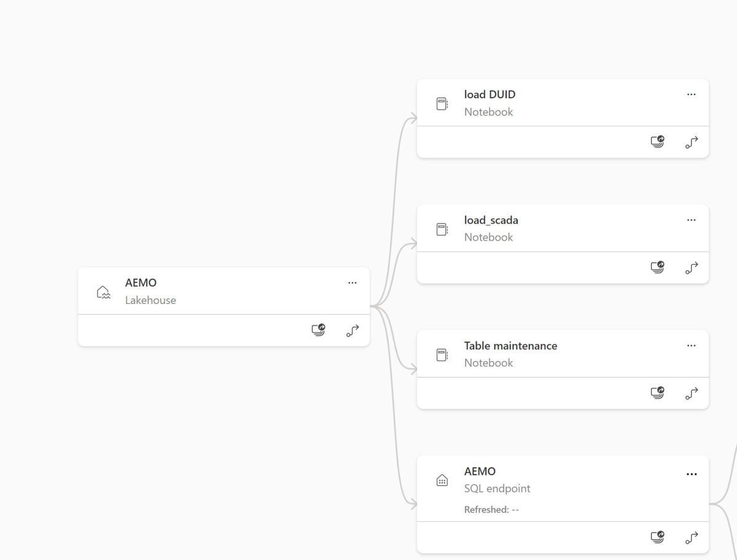Viewport: 737px width, 560px height.
Task: Click the AEMO SQL endpoint icon
Action: (442, 480)
